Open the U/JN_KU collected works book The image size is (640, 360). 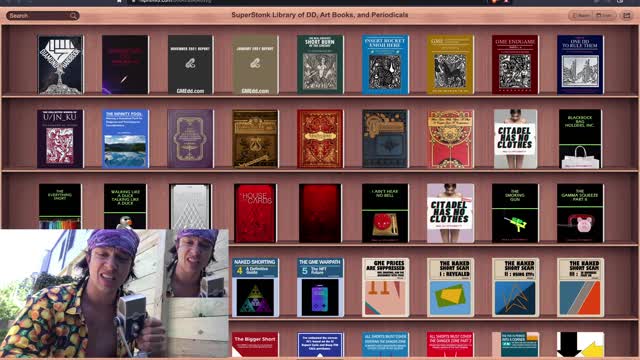pyautogui.click(x=60, y=139)
